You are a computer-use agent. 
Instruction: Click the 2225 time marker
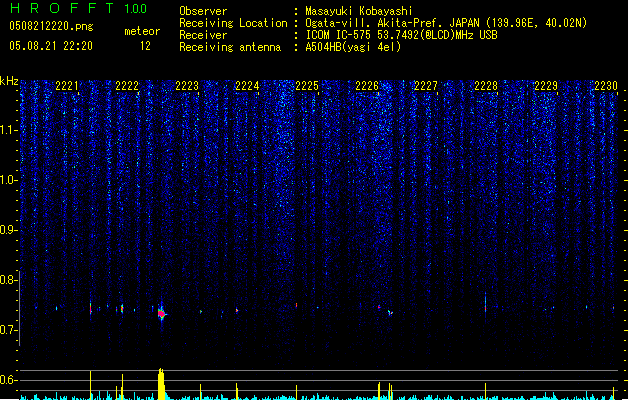307,86
